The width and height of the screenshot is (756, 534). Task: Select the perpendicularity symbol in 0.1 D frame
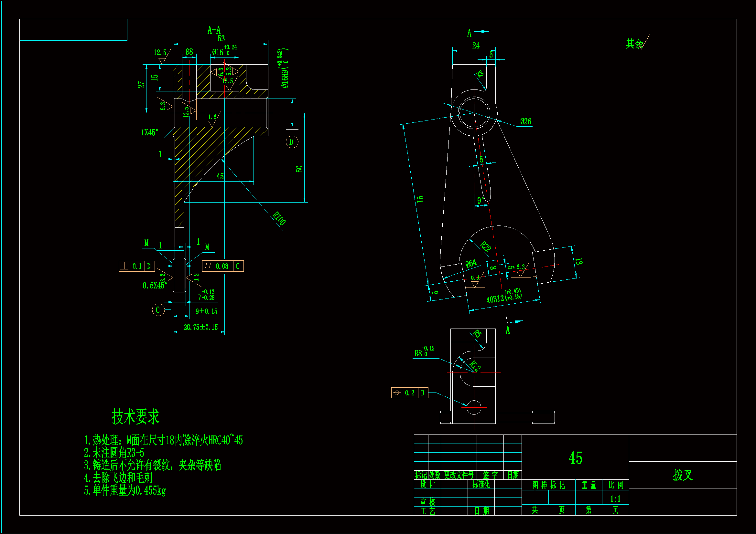click(x=124, y=266)
